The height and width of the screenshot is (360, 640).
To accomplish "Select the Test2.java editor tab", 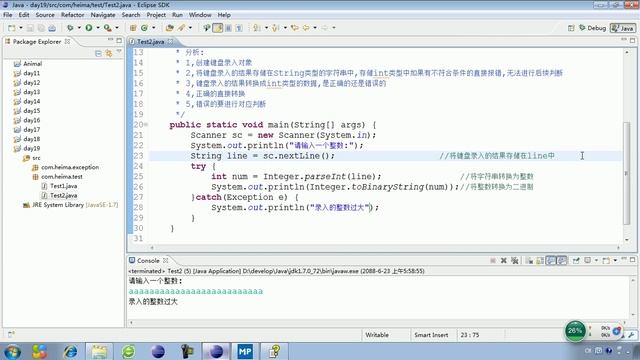I will (x=150, y=41).
